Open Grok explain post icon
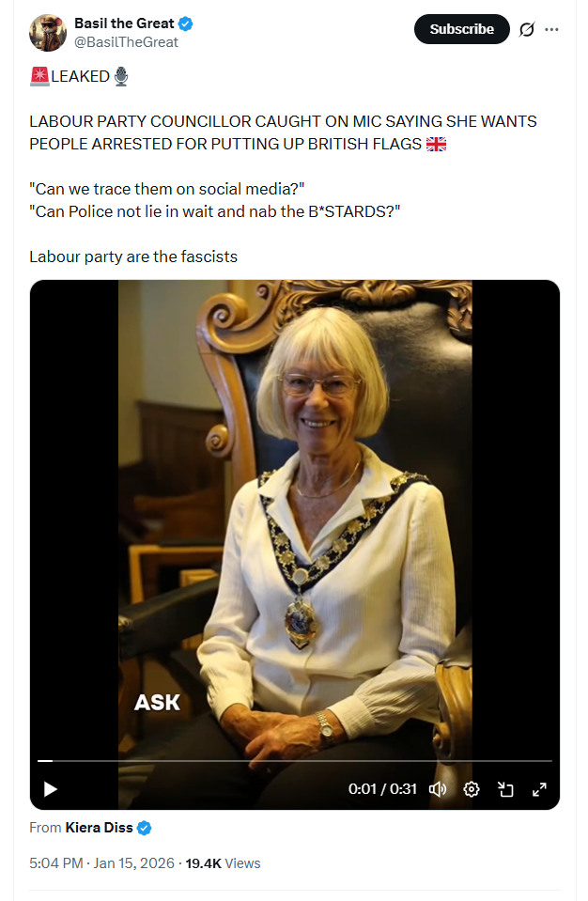 point(527,29)
